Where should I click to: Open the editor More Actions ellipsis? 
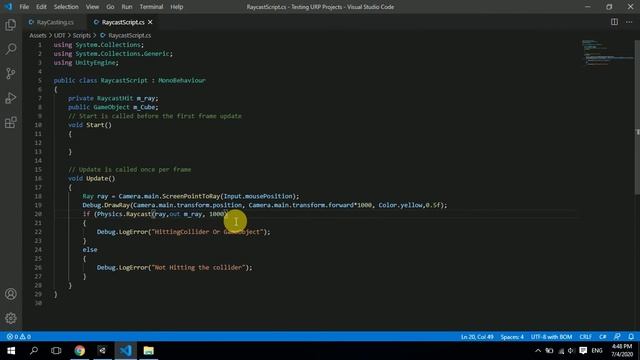629,22
